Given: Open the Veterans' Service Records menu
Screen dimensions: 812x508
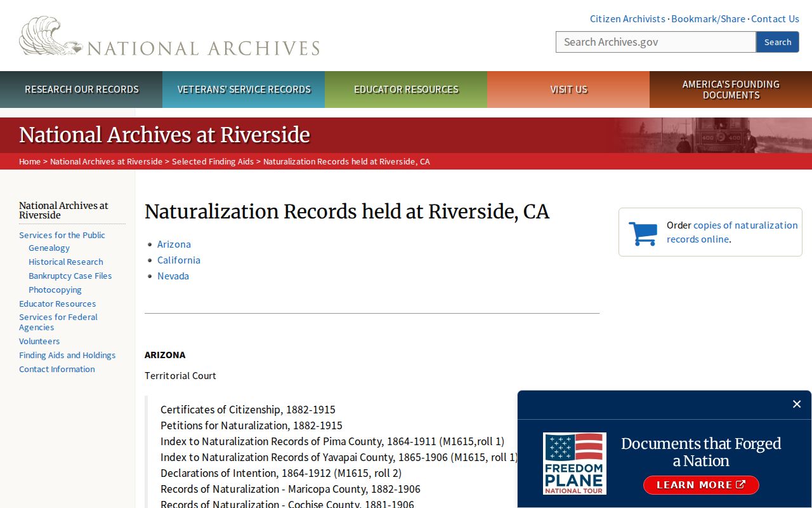Looking at the screenshot, I should (x=244, y=90).
